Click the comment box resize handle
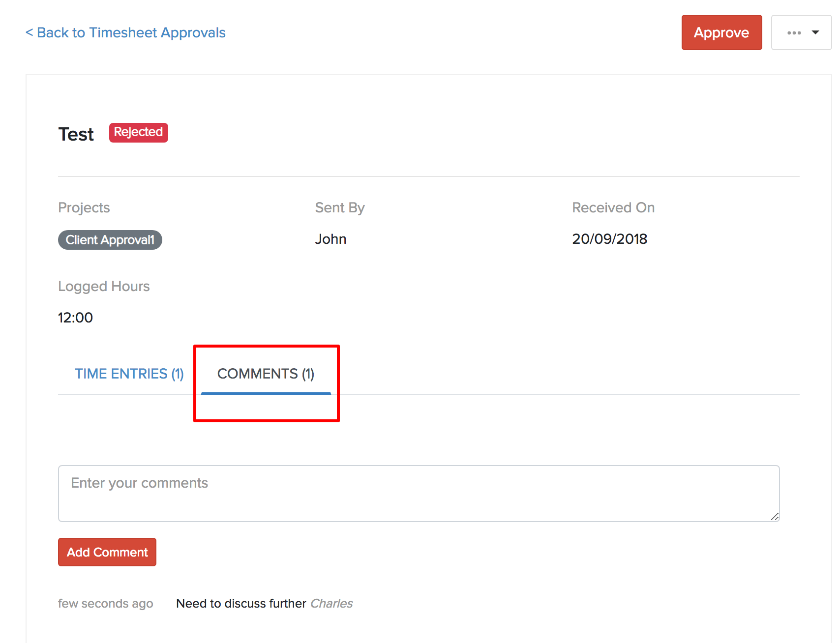Screen dimensions: 840x643 pyautogui.click(x=775, y=516)
